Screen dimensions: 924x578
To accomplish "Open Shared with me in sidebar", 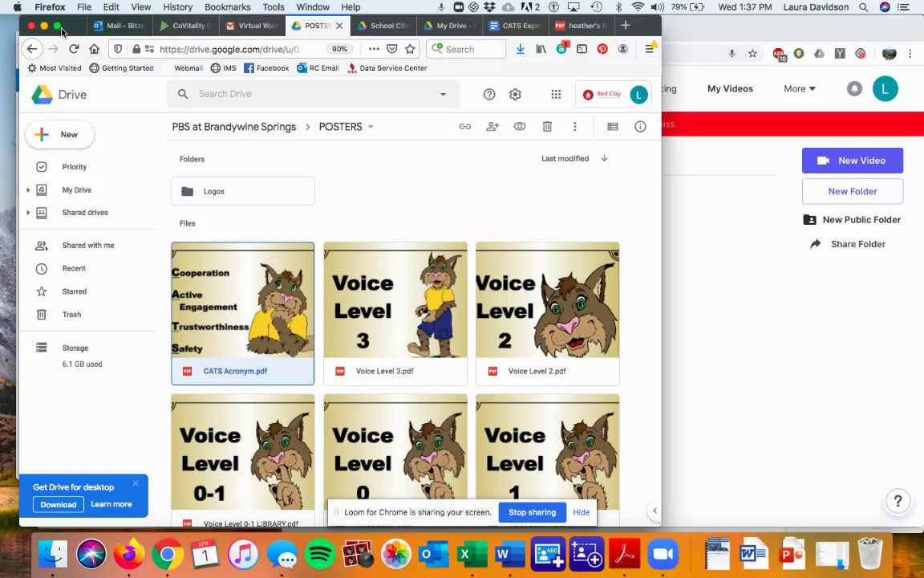I will [x=87, y=246].
